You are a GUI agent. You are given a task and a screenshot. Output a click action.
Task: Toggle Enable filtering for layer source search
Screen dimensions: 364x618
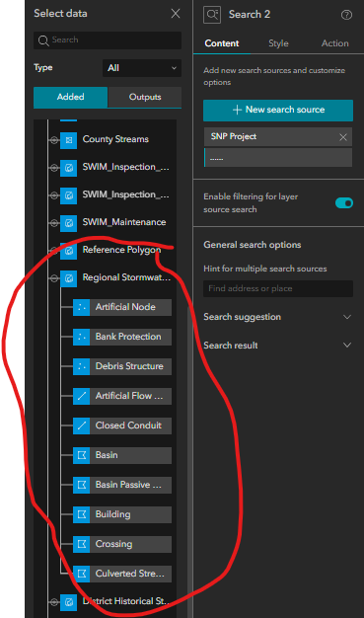[344, 203]
